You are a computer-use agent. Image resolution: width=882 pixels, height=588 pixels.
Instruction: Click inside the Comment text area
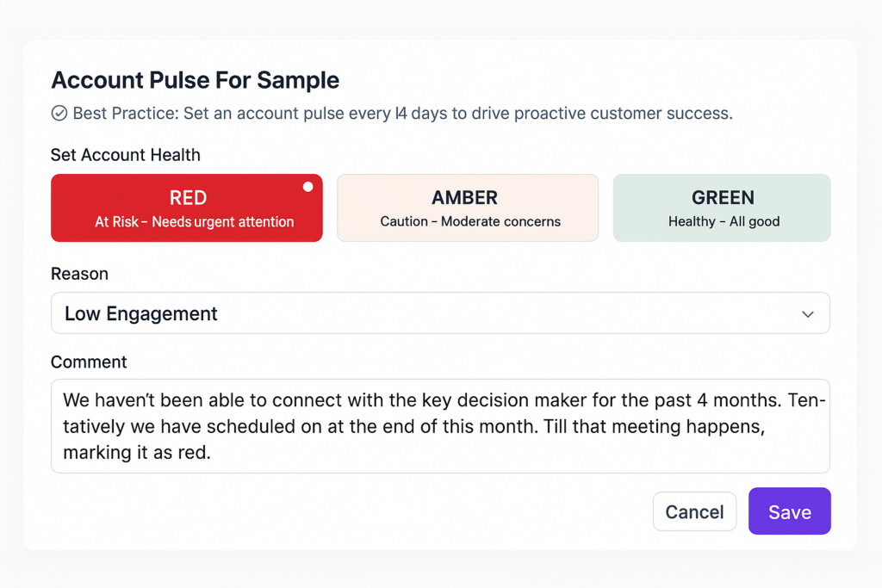click(440, 426)
